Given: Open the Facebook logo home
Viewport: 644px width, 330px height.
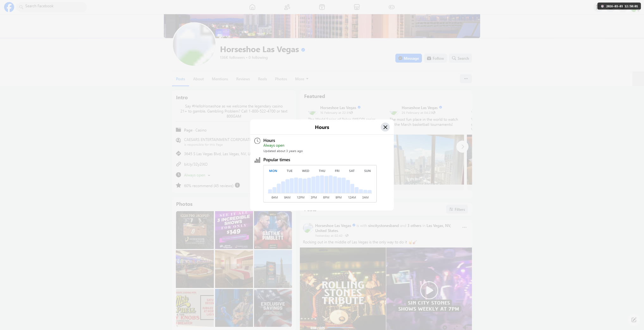Looking at the screenshot, I should tap(9, 7).
